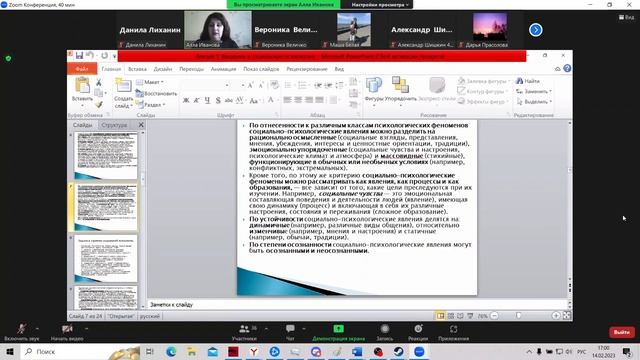Click the red Leave (Выйти) button

(622, 332)
